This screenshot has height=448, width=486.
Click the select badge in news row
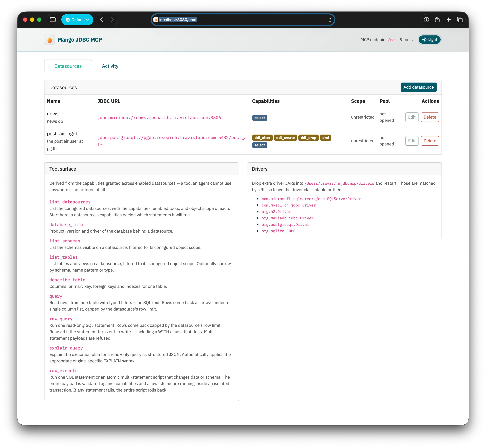(x=260, y=118)
